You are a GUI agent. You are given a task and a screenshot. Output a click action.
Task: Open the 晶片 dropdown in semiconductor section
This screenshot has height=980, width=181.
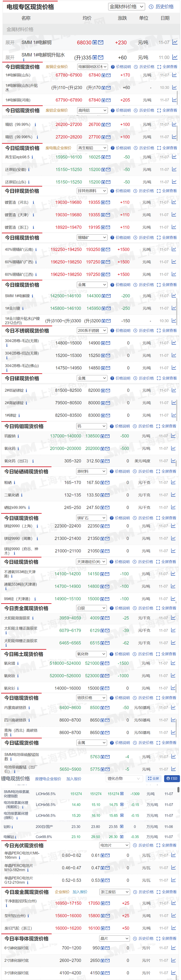(115, 939)
